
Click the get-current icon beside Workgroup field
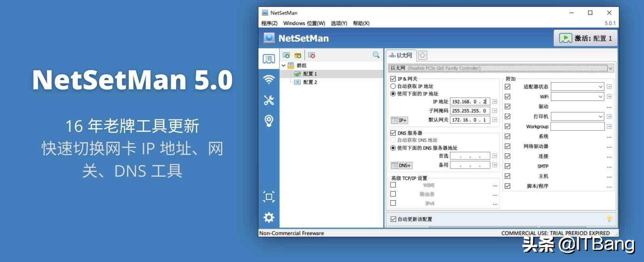(x=609, y=127)
